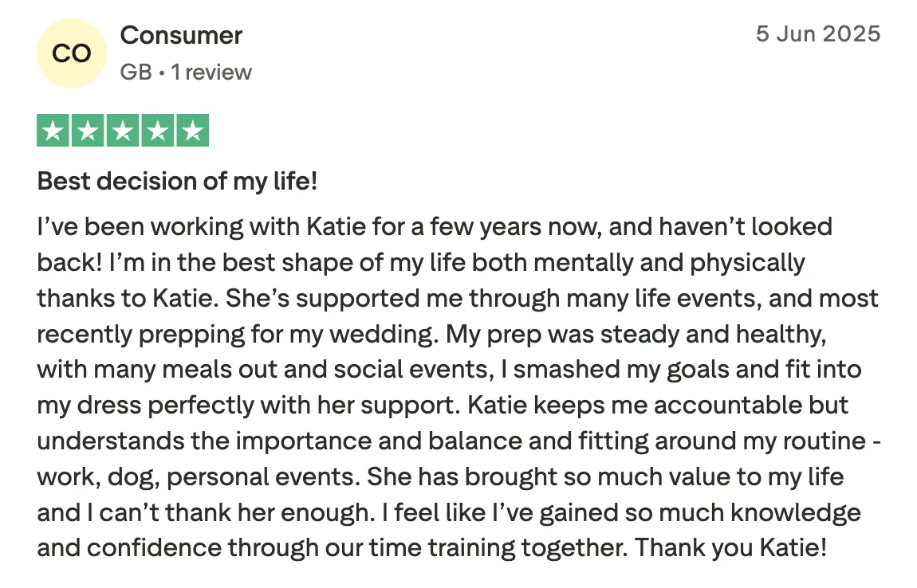
Task: Open the Consumer reviewer profile name
Action: click(181, 35)
